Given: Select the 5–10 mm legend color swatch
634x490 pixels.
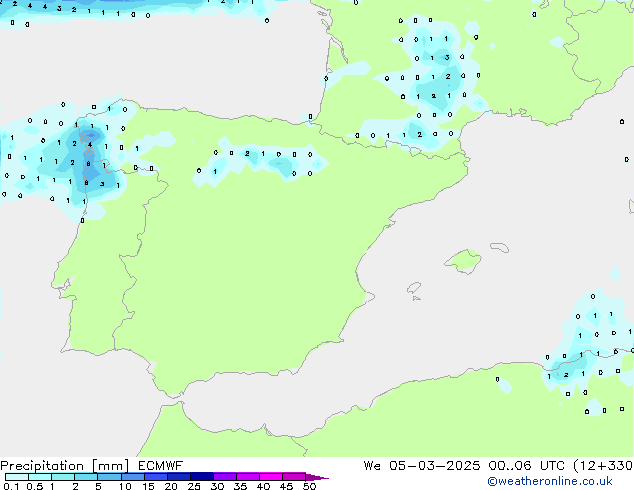Looking at the screenshot, I should point(109,477).
